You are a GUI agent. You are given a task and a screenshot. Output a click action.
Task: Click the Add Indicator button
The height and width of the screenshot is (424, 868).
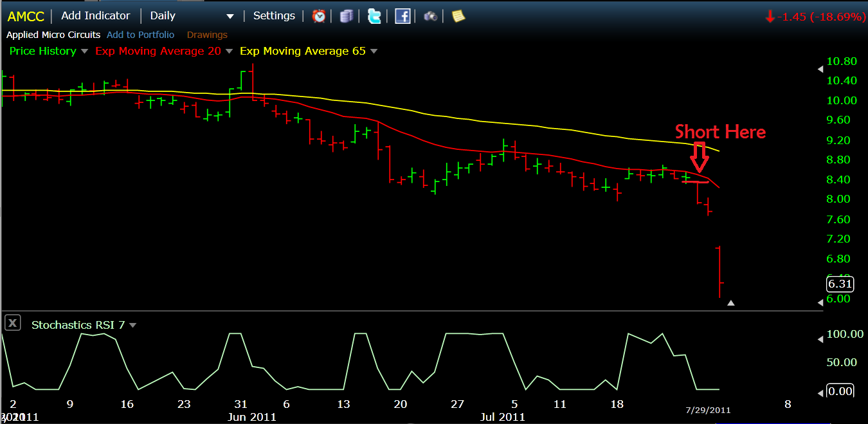[x=96, y=15]
